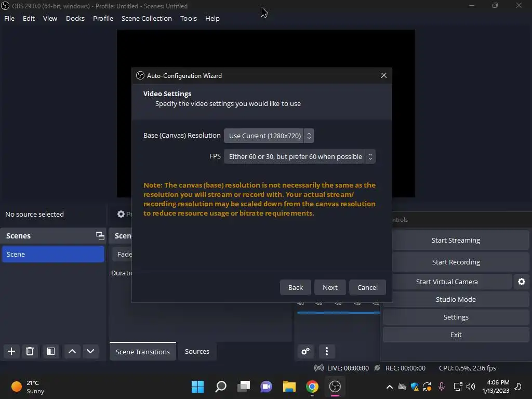532x399 pixels.
Task: Open the Edit menu
Action: click(29, 18)
